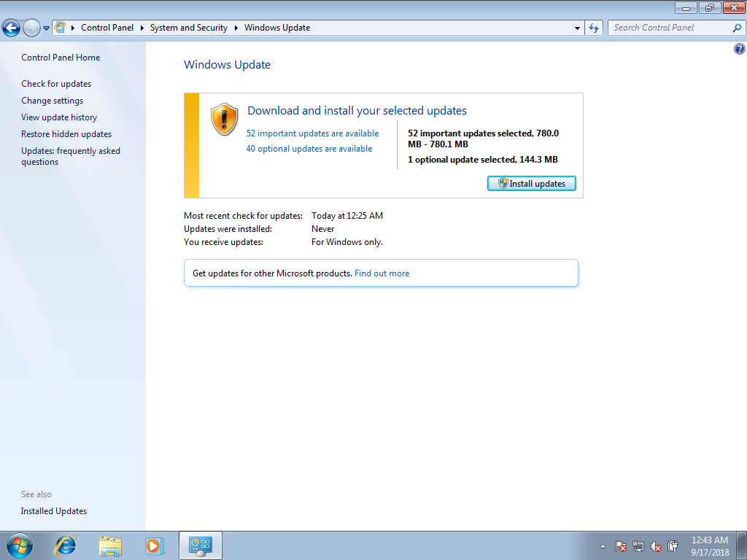Select Windows Update breadcrumb
This screenshot has width=747, height=560.
[277, 28]
